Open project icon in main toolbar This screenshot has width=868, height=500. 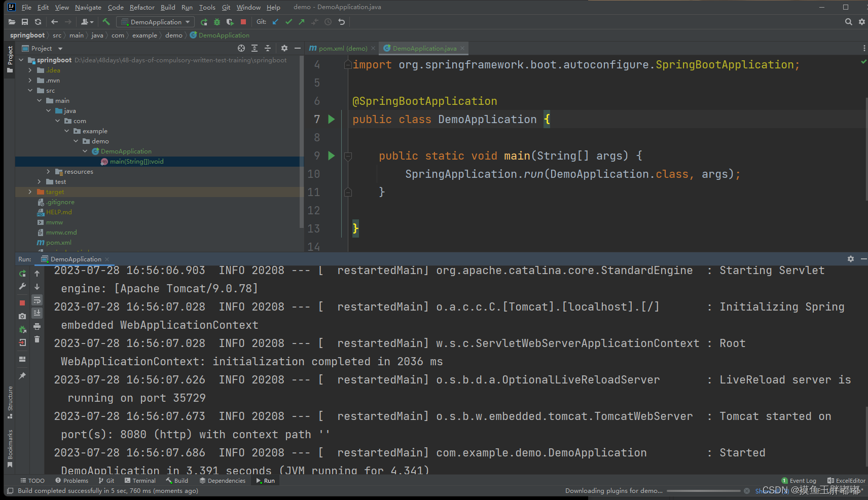click(12, 22)
